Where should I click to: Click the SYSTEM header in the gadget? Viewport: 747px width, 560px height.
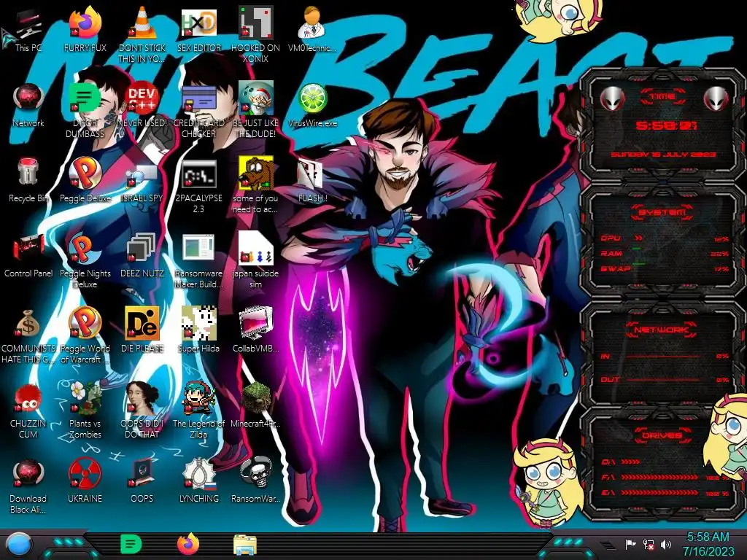click(662, 212)
